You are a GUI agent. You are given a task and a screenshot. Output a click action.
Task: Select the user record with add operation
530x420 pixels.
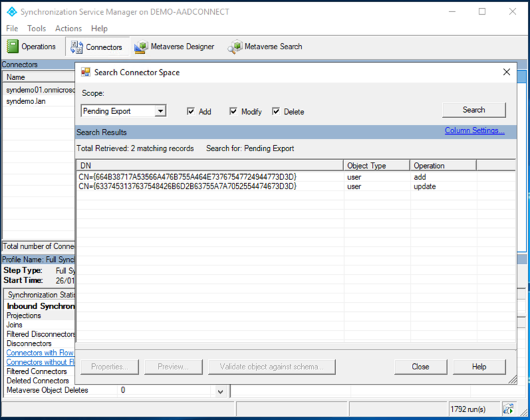point(187,177)
